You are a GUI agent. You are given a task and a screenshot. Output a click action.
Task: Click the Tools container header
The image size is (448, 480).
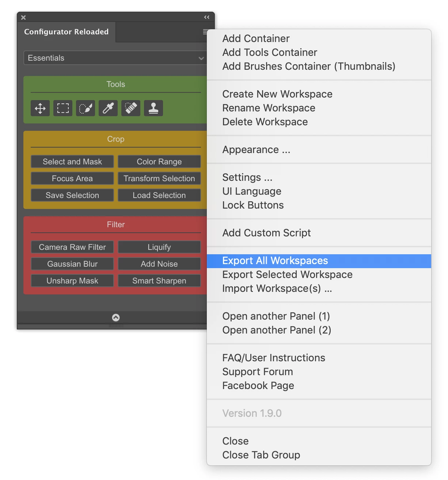(116, 84)
